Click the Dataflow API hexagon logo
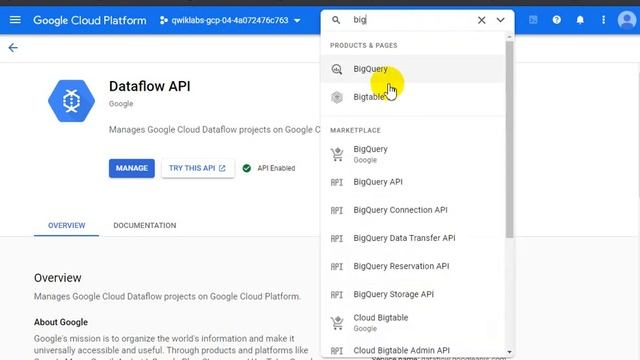The width and height of the screenshot is (640, 360). click(71, 101)
